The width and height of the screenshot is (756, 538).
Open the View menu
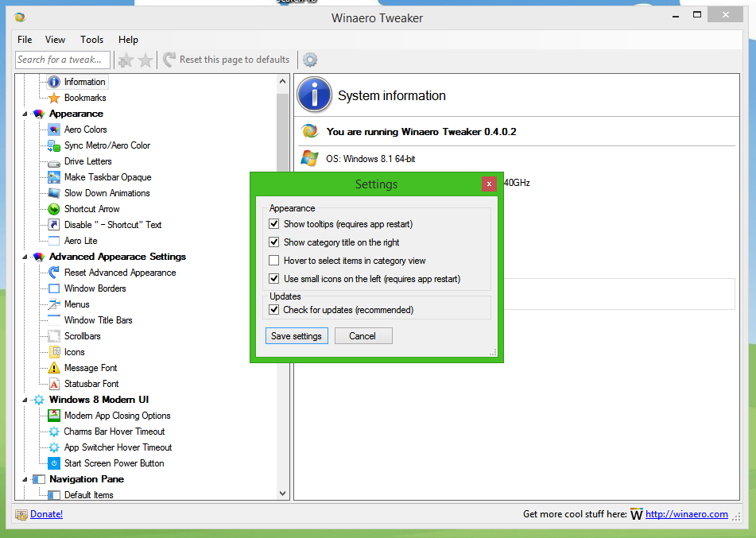(55, 40)
